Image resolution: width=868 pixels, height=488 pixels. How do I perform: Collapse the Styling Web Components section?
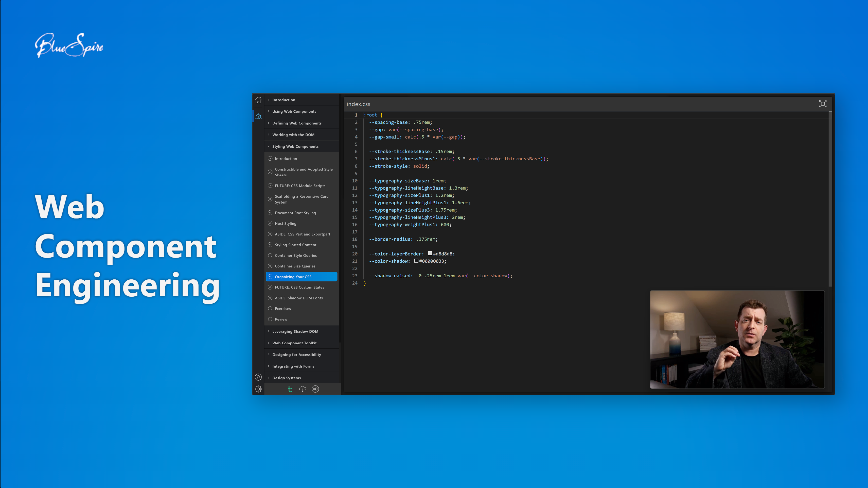pyautogui.click(x=295, y=146)
